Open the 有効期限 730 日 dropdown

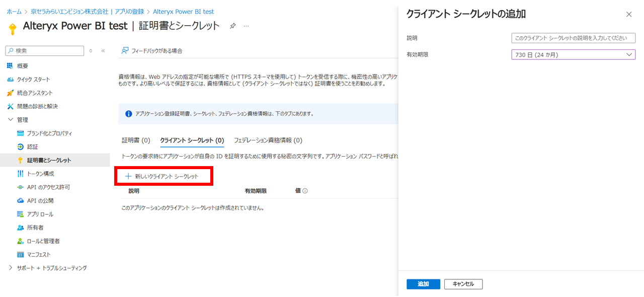[x=574, y=54]
